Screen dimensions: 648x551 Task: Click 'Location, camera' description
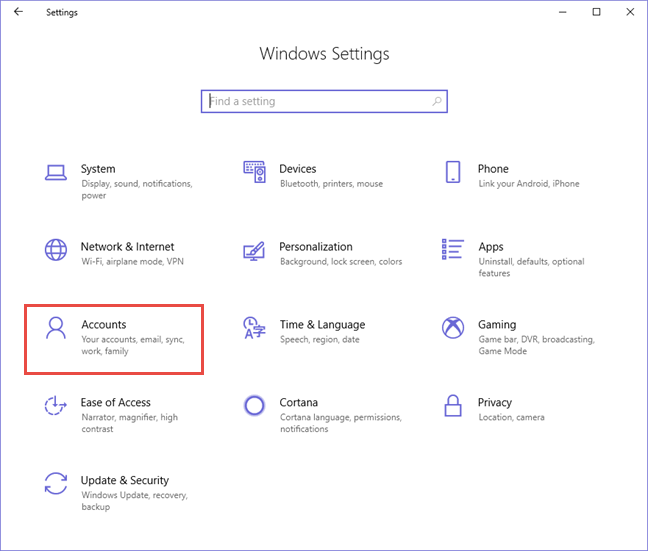(x=511, y=417)
